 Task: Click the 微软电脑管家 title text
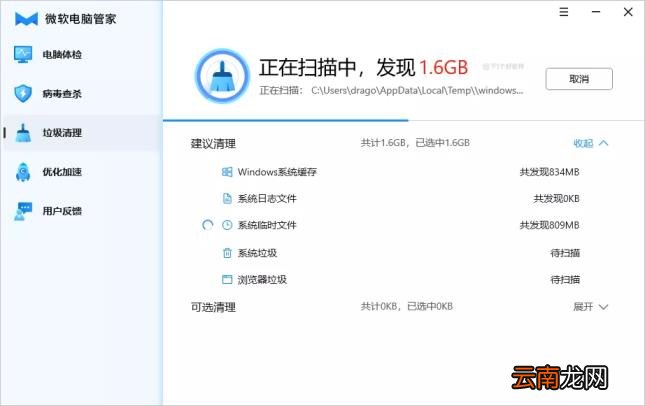tap(81, 19)
